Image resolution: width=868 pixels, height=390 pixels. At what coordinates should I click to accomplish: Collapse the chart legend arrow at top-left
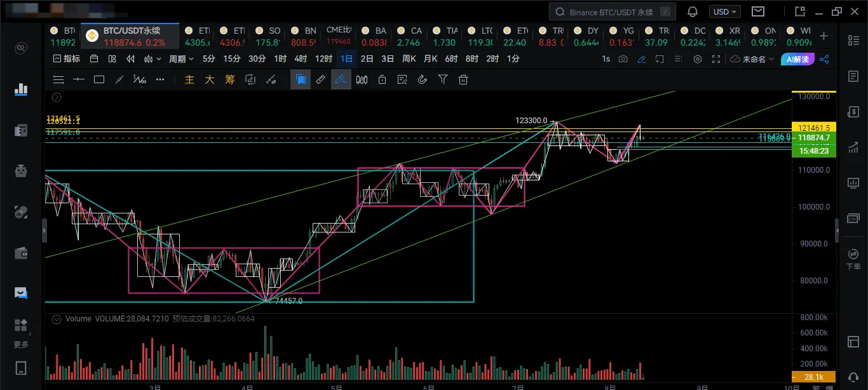click(x=57, y=97)
